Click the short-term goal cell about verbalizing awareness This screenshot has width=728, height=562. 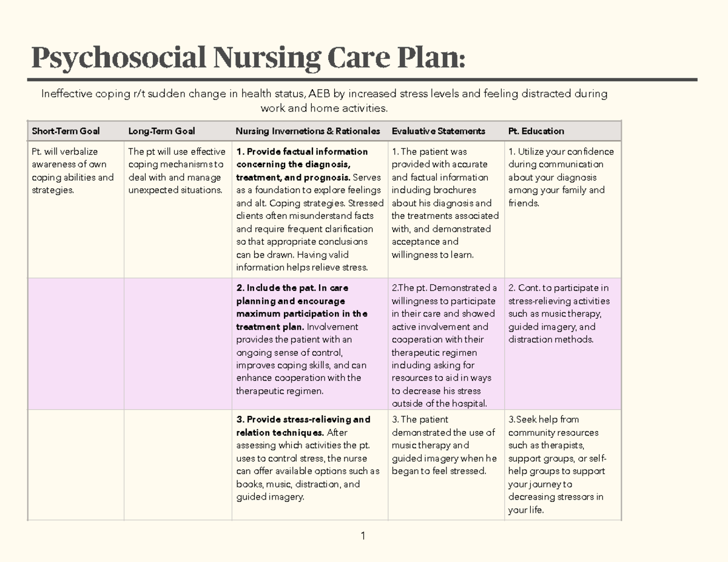click(x=73, y=170)
